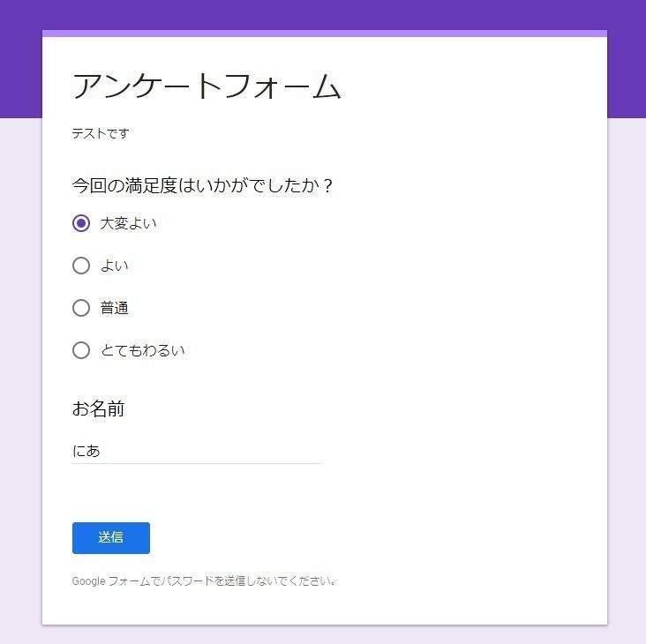Click the 今回の満足度はいかがでしたか？ question text
Image resolution: width=646 pixels, height=644 pixels.
[202, 186]
